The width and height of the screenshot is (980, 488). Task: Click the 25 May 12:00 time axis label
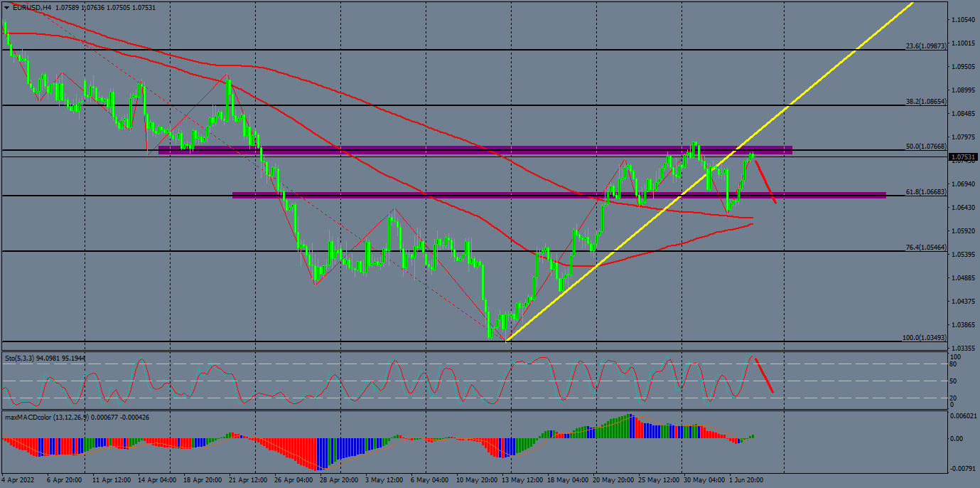pos(658,480)
